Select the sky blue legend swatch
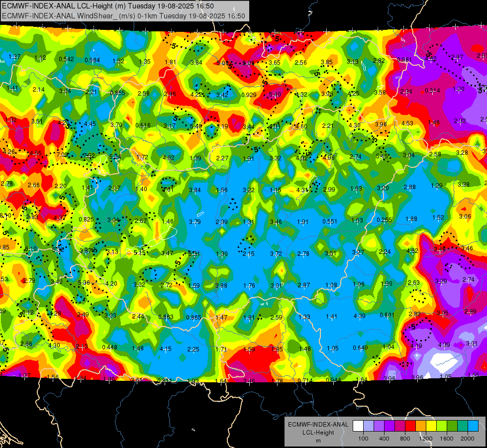The image size is (487, 448). 473,426
